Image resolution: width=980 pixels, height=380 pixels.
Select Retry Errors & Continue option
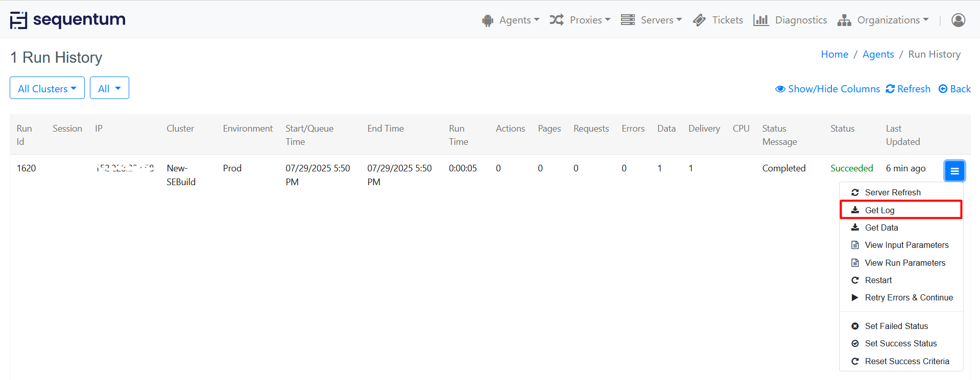tap(909, 297)
